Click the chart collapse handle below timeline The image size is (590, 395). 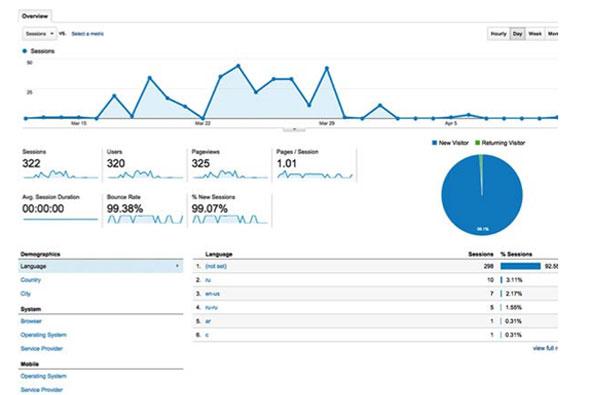click(294, 130)
